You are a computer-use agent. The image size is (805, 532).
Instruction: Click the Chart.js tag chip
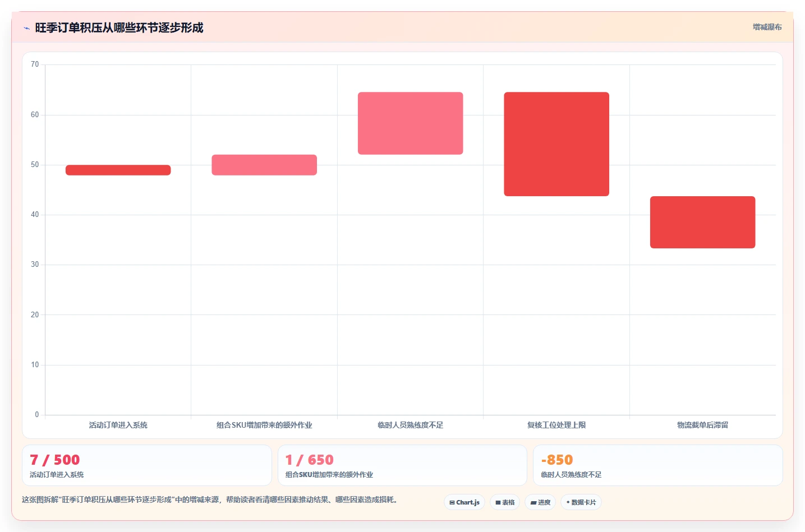[x=464, y=502]
